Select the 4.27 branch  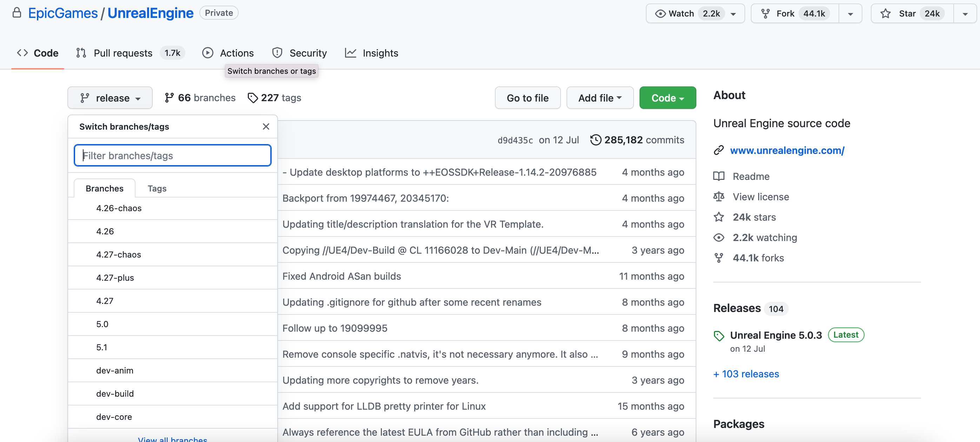pos(172,301)
